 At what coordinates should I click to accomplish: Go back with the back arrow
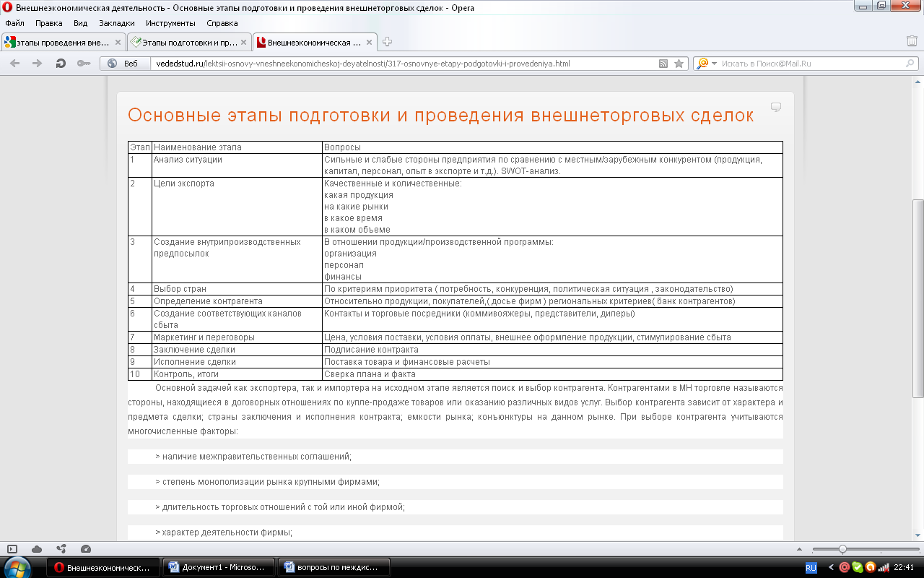(14, 64)
